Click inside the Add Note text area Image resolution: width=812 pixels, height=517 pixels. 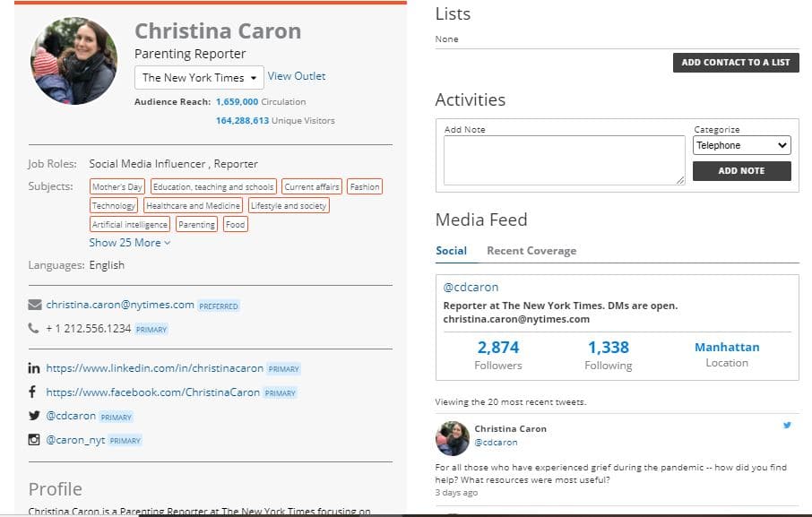click(x=564, y=160)
